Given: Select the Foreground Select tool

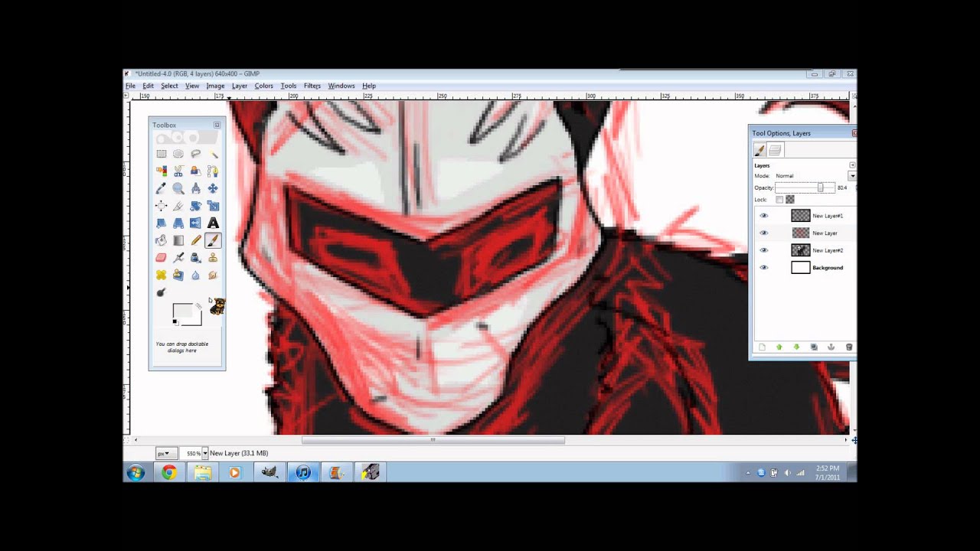Looking at the screenshot, I should coord(196,171).
